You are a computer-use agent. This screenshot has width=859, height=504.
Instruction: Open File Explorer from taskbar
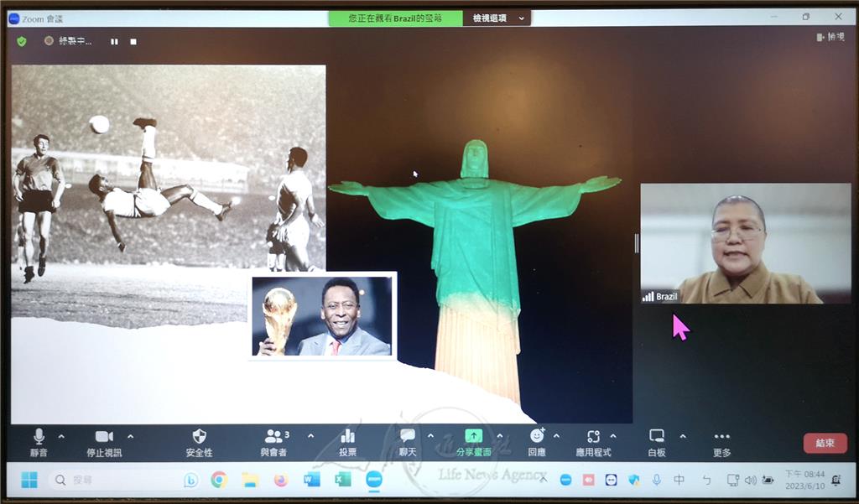(x=250, y=480)
